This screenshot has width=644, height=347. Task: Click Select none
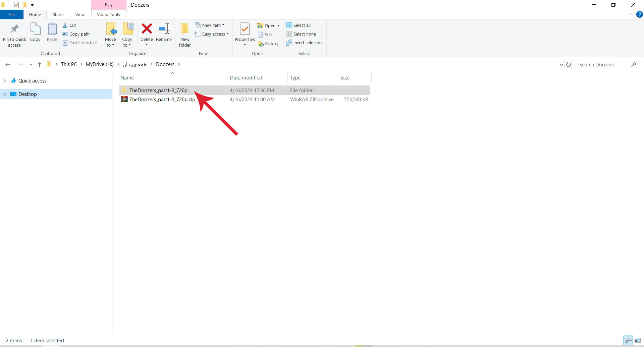click(301, 34)
